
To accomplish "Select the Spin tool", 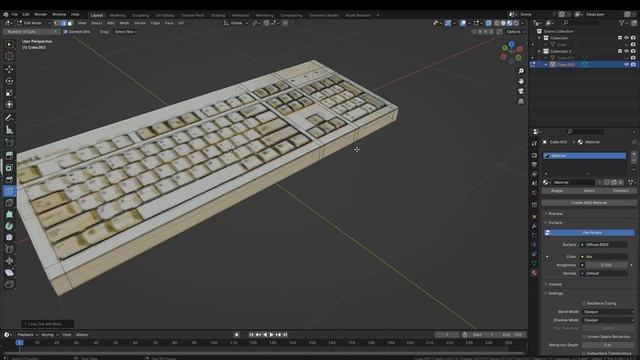I will pos(9,226).
